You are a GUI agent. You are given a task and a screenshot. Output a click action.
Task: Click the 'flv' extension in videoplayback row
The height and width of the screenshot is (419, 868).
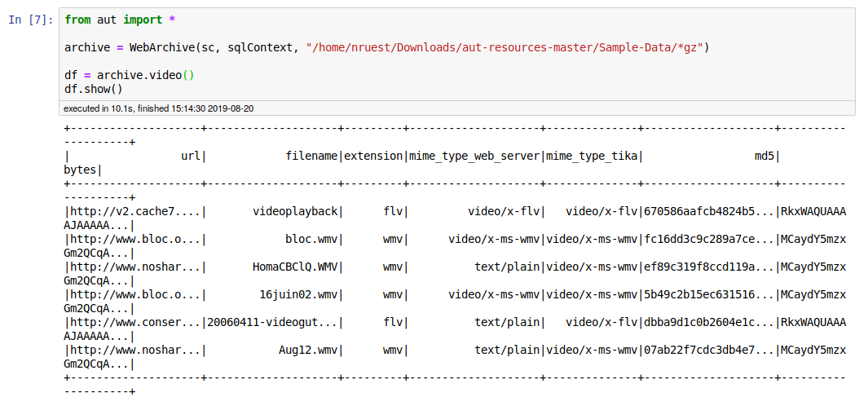[393, 211]
